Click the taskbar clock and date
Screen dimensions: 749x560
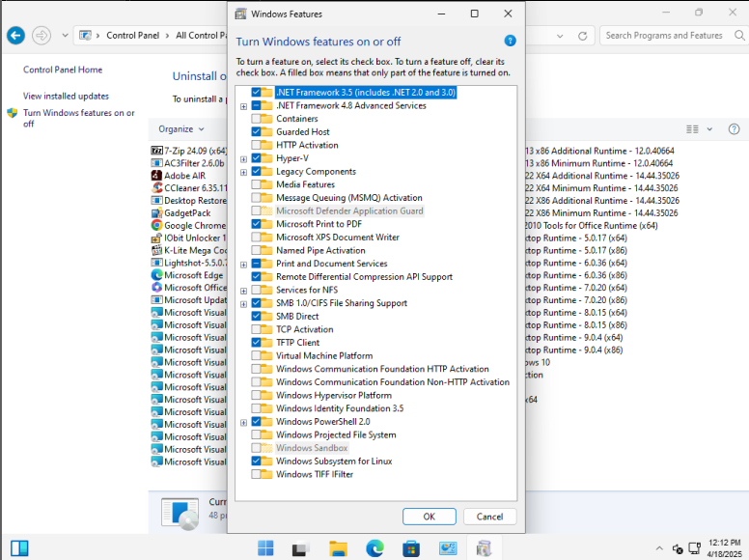pos(724,548)
